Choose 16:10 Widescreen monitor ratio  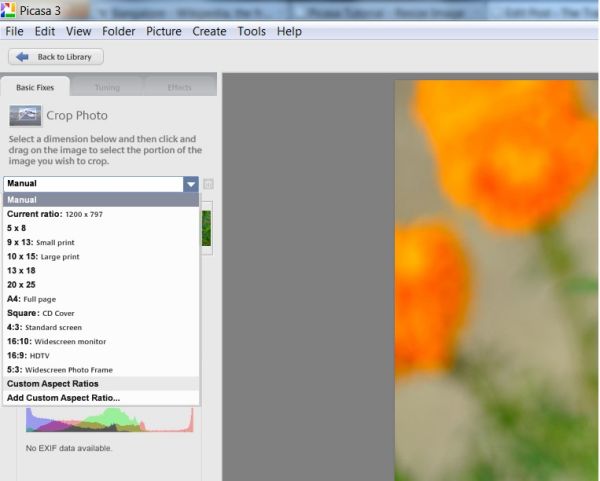(101, 342)
